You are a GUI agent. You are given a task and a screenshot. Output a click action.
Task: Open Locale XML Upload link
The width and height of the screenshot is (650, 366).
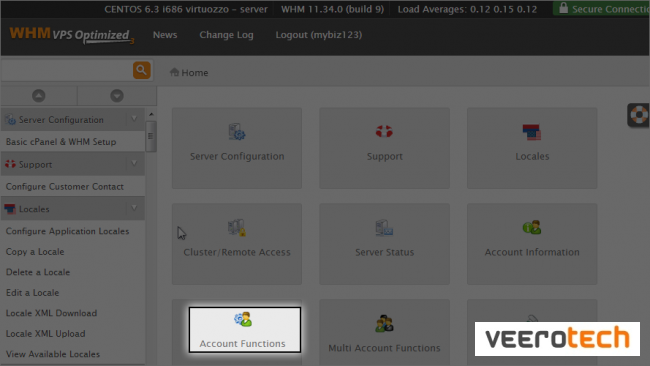click(46, 334)
